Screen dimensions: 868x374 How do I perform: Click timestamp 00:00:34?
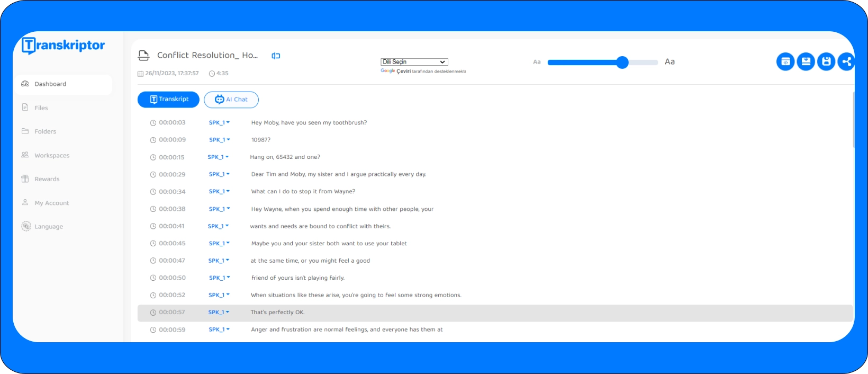(168, 191)
